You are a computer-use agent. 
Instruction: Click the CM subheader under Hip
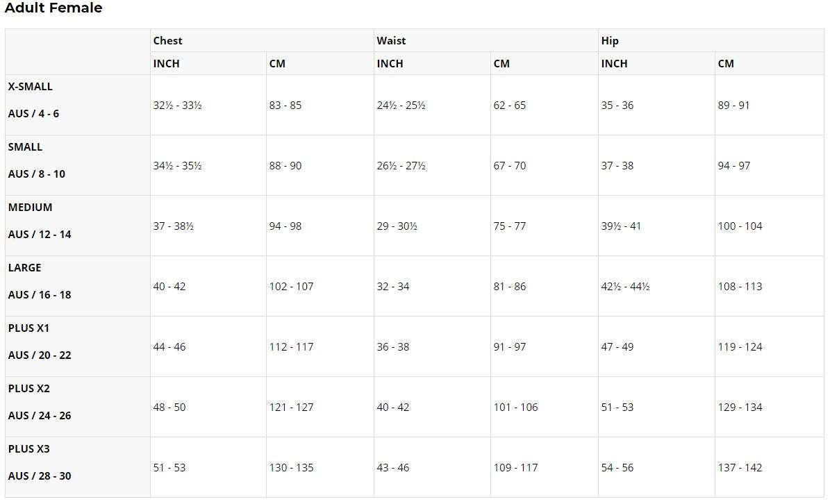tap(726, 64)
